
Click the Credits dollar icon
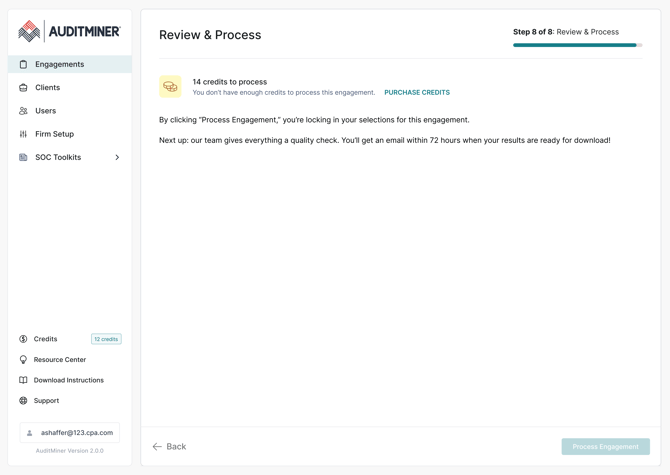point(23,339)
